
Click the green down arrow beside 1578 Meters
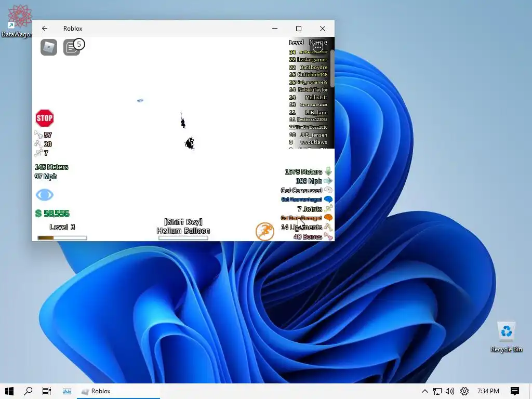(x=328, y=171)
